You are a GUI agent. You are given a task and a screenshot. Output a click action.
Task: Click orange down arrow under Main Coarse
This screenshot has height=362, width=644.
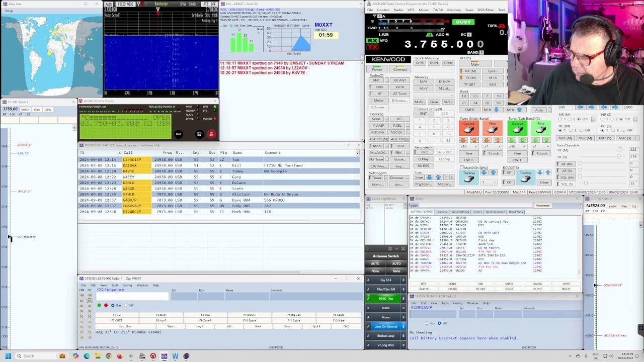[463, 140]
